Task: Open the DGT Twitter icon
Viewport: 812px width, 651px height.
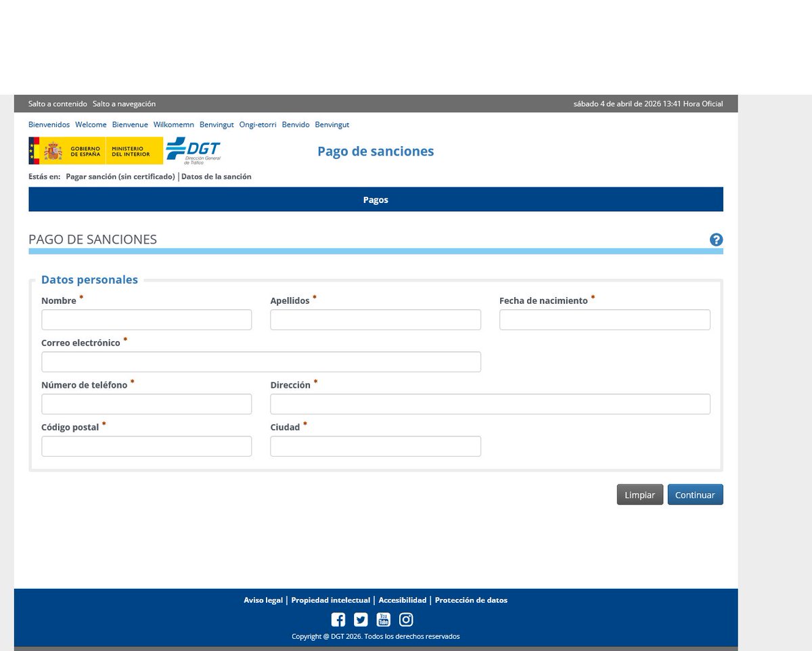Action: tap(361, 619)
